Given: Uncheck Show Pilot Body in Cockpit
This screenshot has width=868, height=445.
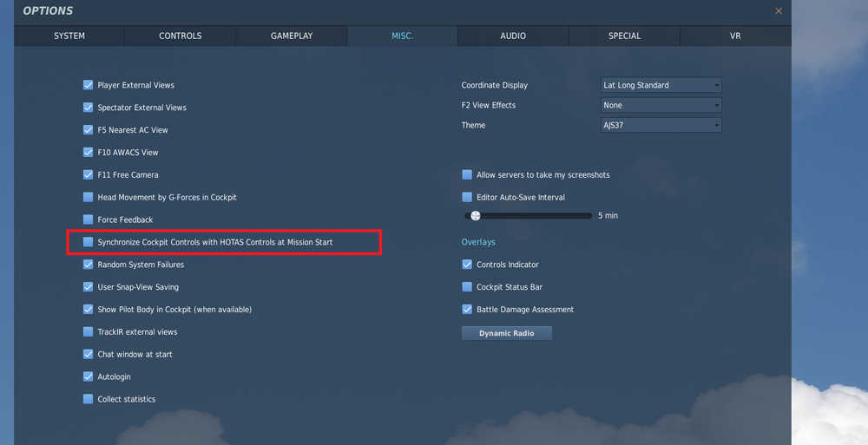Looking at the screenshot, I should (x=88, y=310).
